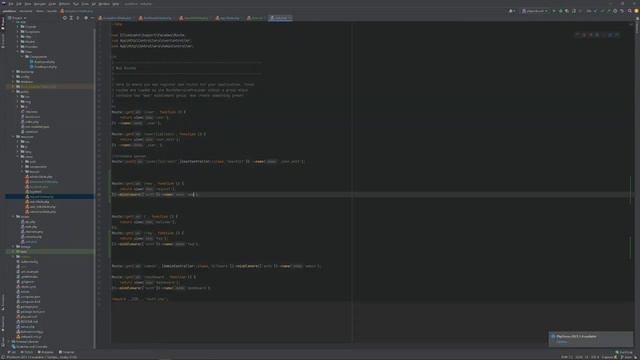Open the Navigate menu
Image resolution: width=640 pixels, height=360 pixels.
40,4
